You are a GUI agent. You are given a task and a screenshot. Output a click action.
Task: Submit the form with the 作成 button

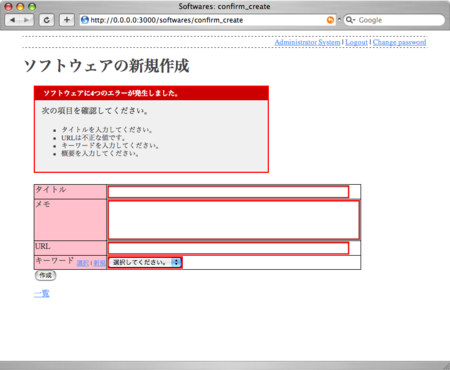click(x=46, y=275)
